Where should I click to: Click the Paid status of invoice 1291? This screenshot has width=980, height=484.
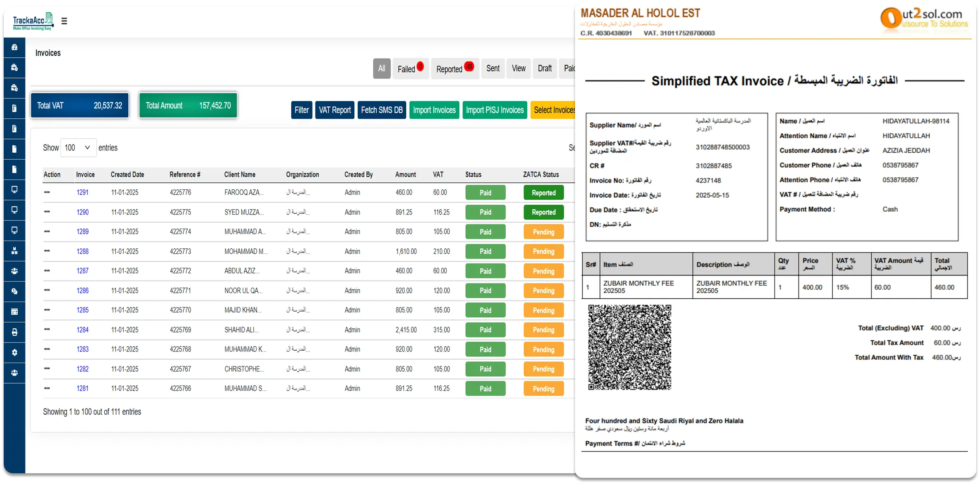pyautogui.click(x=485, y=193)
